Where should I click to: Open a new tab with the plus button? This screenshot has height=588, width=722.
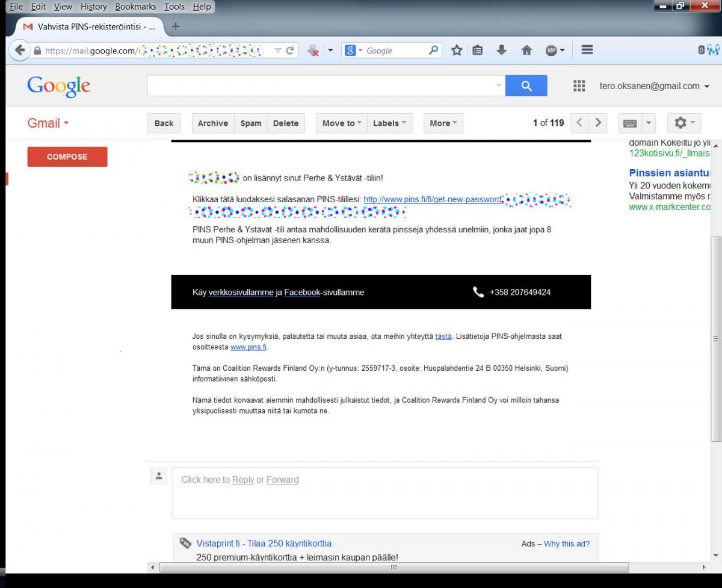coord(176,26)
